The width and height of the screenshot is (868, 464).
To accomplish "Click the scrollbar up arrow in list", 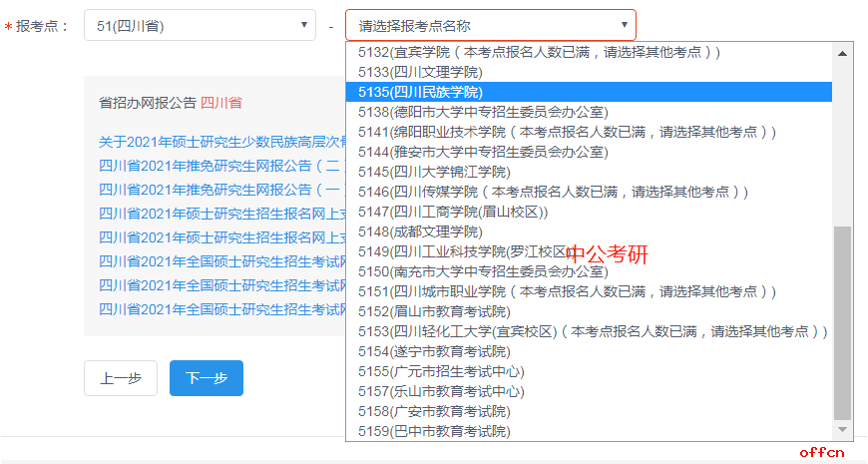I will [x=843, y=53].
